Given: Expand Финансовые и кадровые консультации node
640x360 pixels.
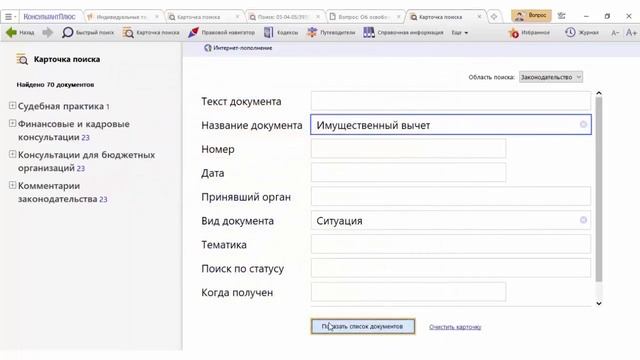Looking at the screenshot, I should tap(12, 123).
